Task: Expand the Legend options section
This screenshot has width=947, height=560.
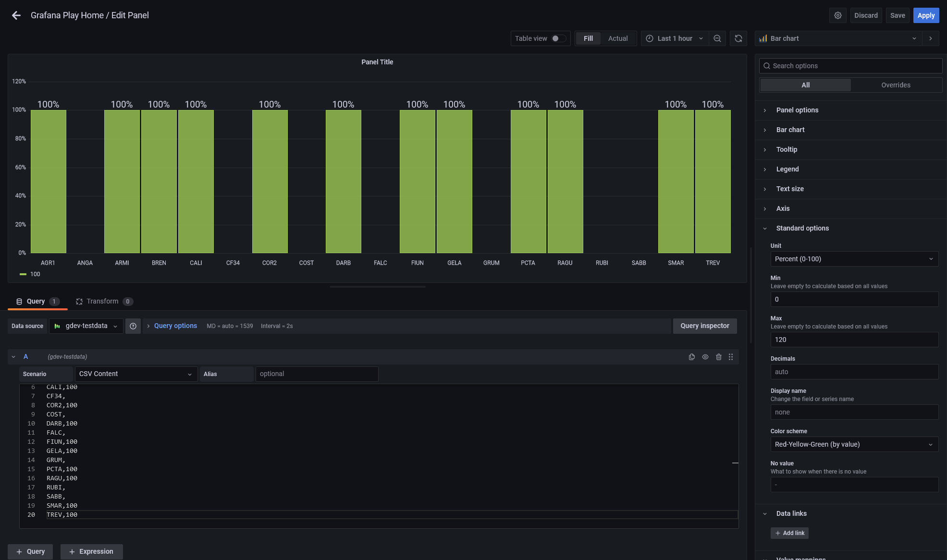Action: coord(787,169)
